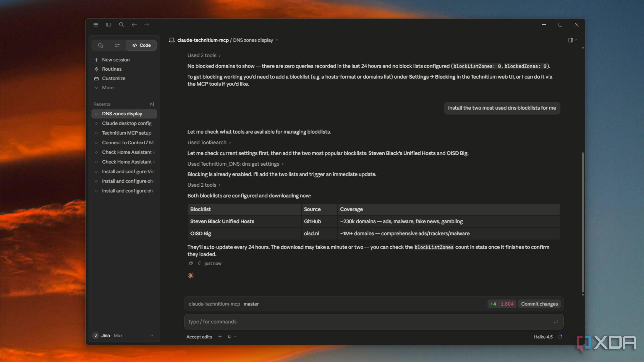
Task: Expand Used Technitium_DNS dns get settings
Action: pos(235,164)
